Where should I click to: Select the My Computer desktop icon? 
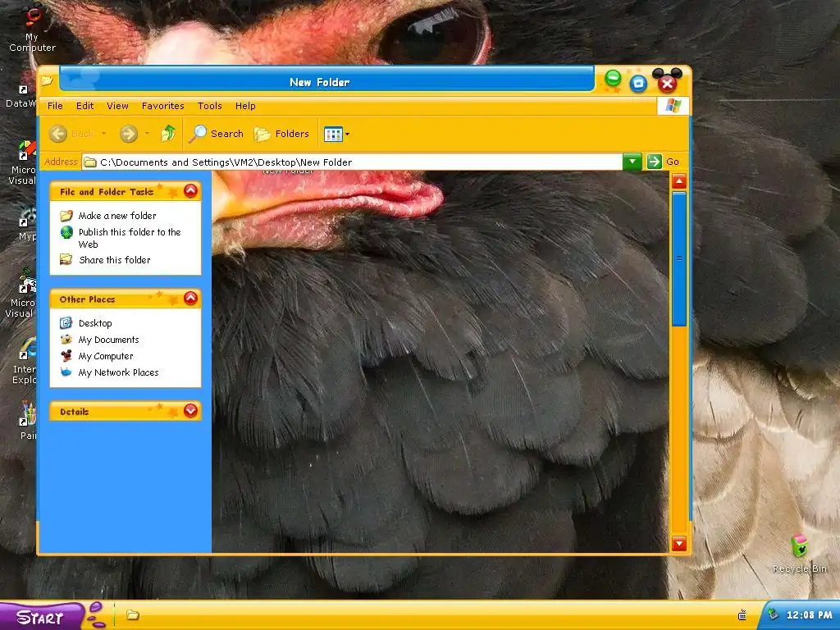33,28
